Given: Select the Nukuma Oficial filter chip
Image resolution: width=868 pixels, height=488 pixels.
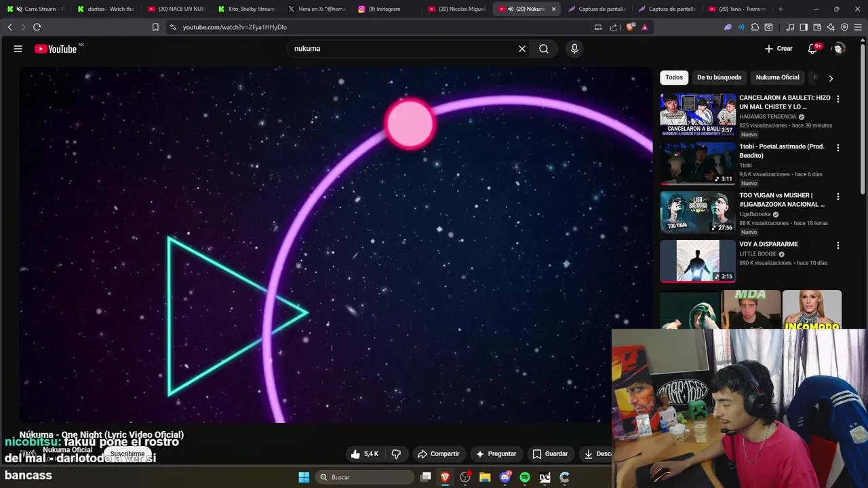Looking at the screenshot, I should 777,77.
